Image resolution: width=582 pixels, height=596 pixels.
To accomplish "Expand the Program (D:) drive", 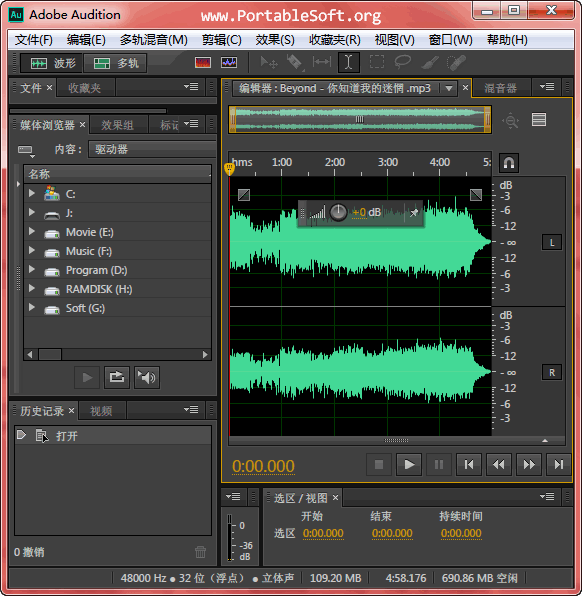I will 32,269.
